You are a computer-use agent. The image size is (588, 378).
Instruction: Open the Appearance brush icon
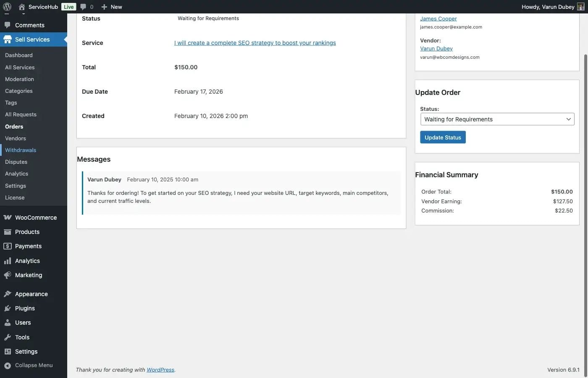coord(8,294)
